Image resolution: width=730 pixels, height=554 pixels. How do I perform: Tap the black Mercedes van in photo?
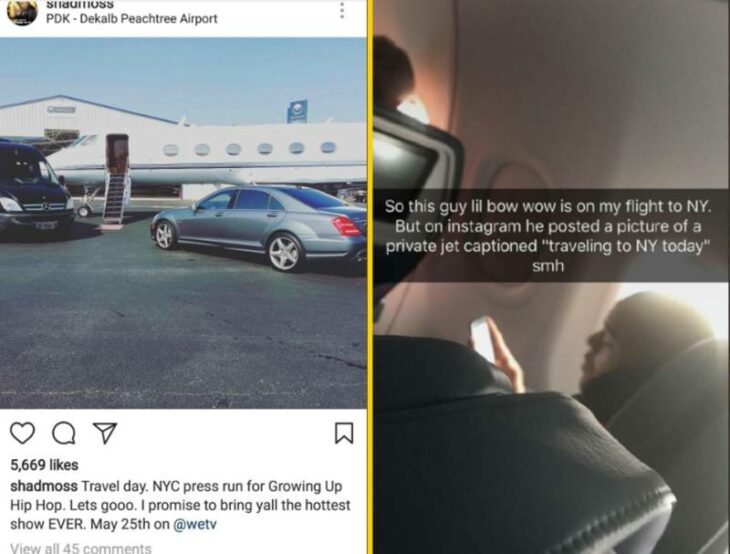click(36, 189)
